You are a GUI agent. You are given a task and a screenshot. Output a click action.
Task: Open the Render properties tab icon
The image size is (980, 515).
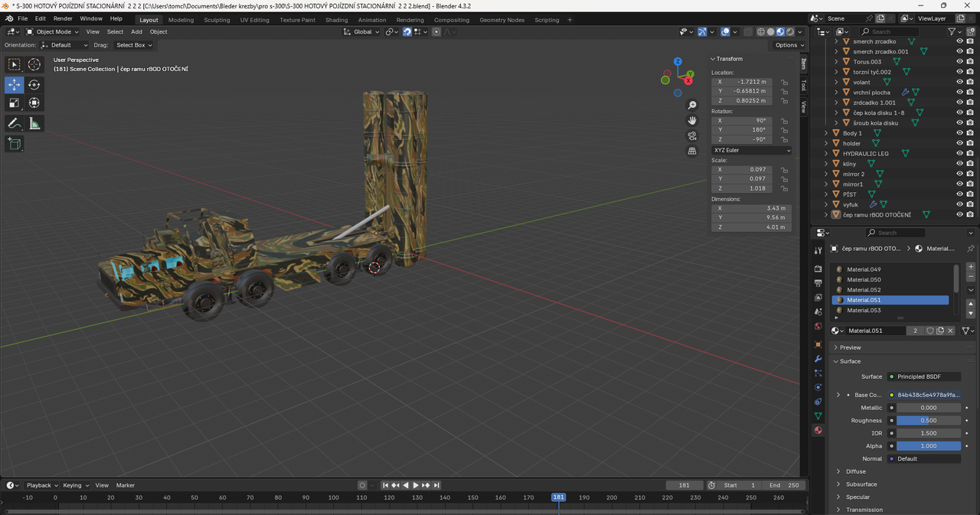(x=818, y=269)
